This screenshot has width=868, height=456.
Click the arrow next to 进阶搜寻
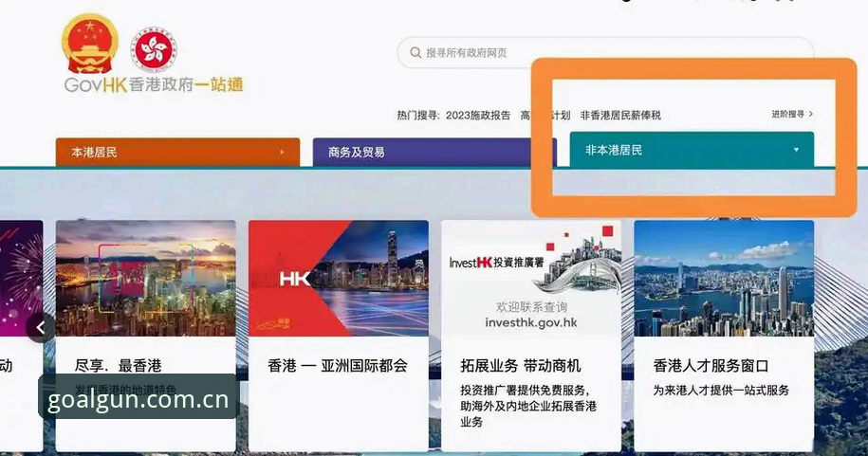[811, 114]
